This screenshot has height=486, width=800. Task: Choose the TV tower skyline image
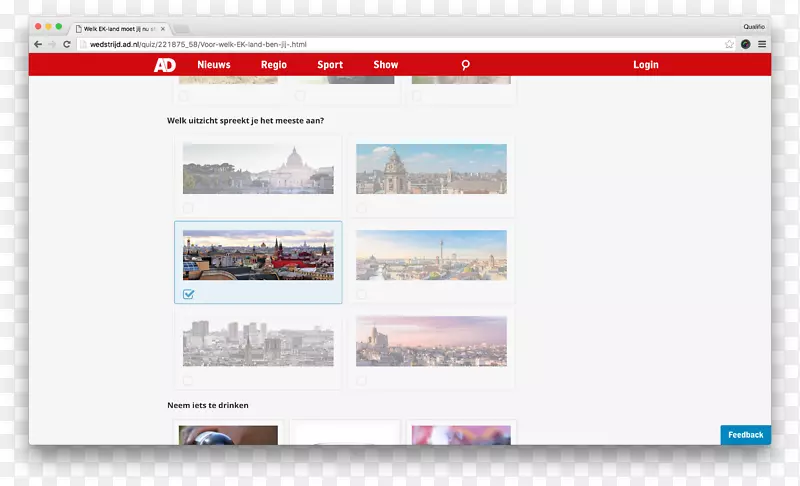[x=431, y=255]
